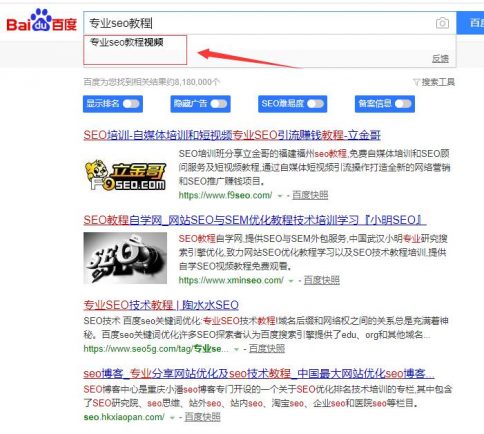The image size is (484, 434).
Task: Open 搜索工具 filter
Action: pyautogui.click(x=434, y=82)
